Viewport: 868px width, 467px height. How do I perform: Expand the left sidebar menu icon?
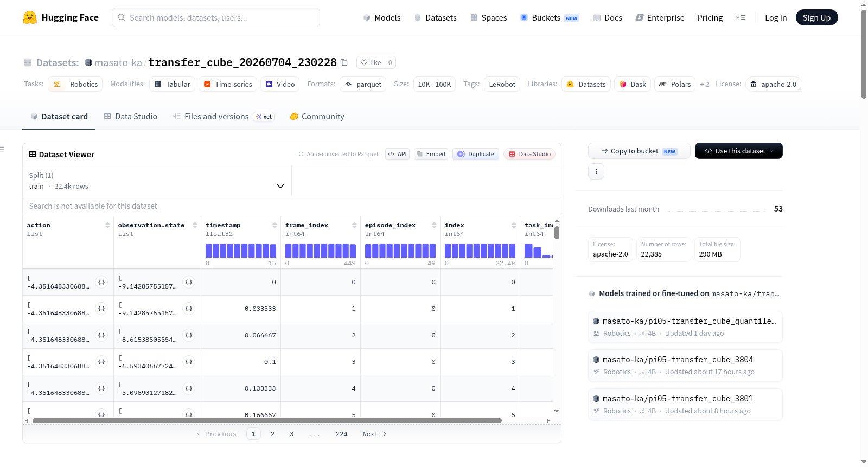2,149
